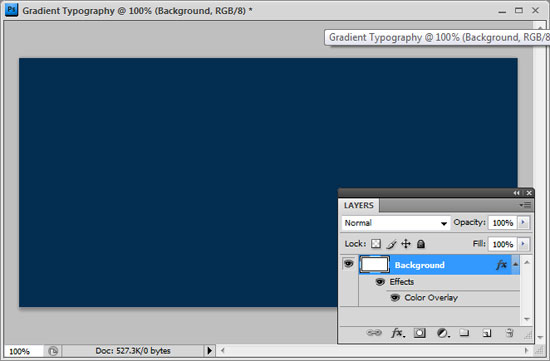The image size is (550, 361).
Task: Open the Fill slider arrow
Action: (x=523, y=244)
